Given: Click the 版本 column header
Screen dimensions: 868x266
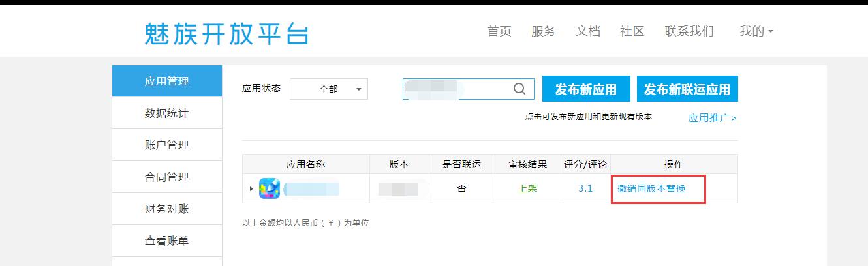Looking at the screenshot, I should pyautogui.click(x=399, y=164).
